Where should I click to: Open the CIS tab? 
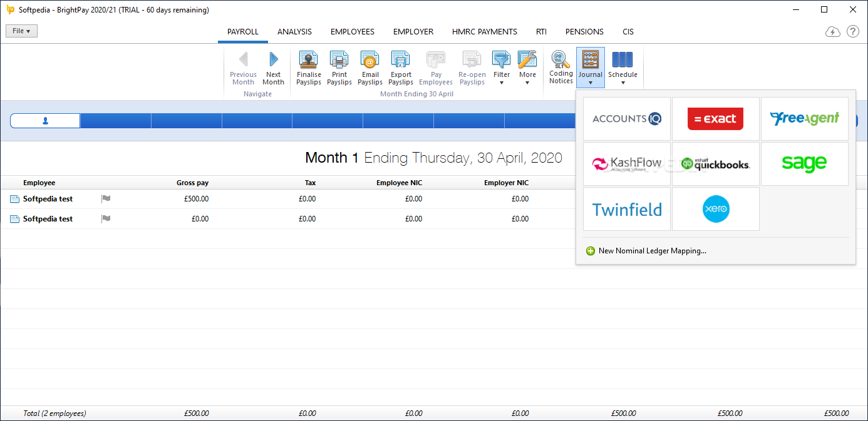(x=628, y=32)
